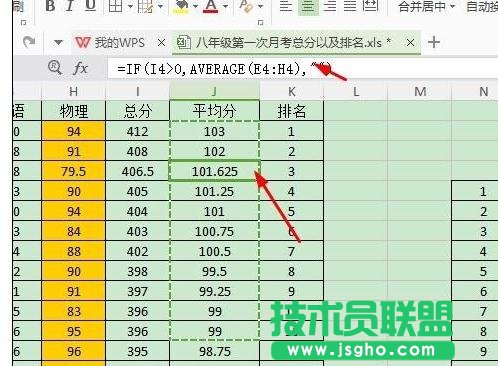
Task: Open fill color dropdown arrow
Action: tap(195, 6)
